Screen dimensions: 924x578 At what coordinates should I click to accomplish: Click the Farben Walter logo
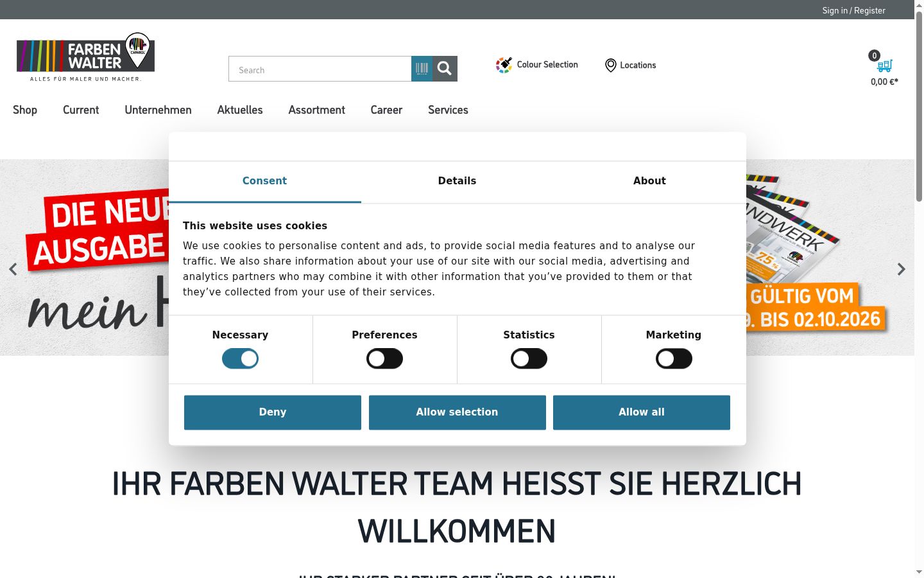click(x=85, y=57)
